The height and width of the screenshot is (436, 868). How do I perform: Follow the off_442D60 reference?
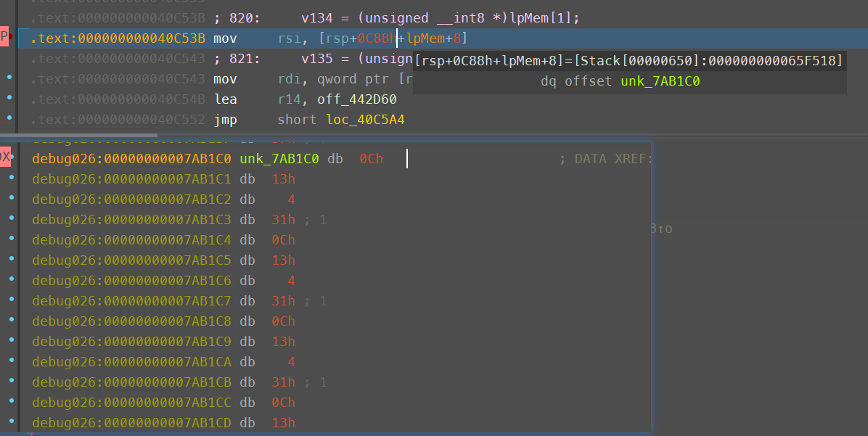(x=356, y=99)
